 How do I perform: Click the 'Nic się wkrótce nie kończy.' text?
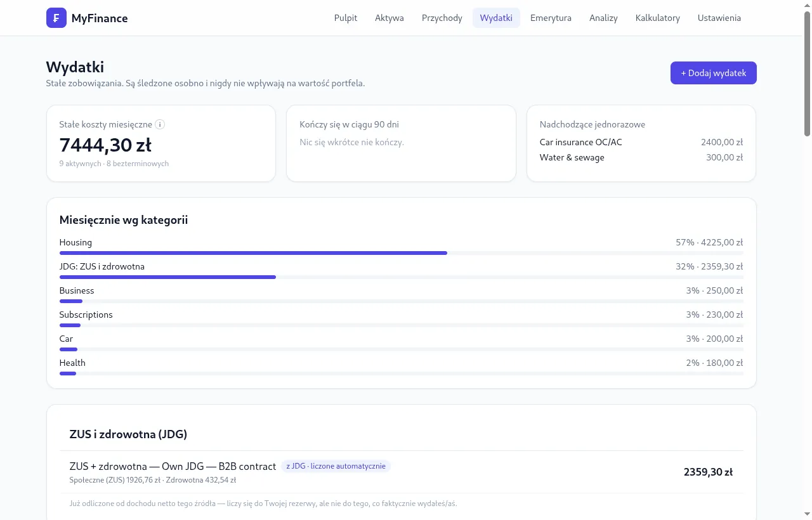coord(351,142)
